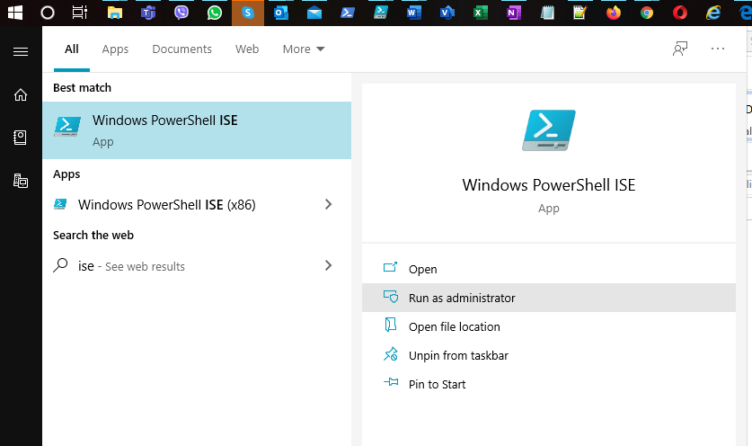The height and width of the screenshot is (446, 752).
Task: Open Notepad from the taskbar
Action: click(x=547, y=13)
